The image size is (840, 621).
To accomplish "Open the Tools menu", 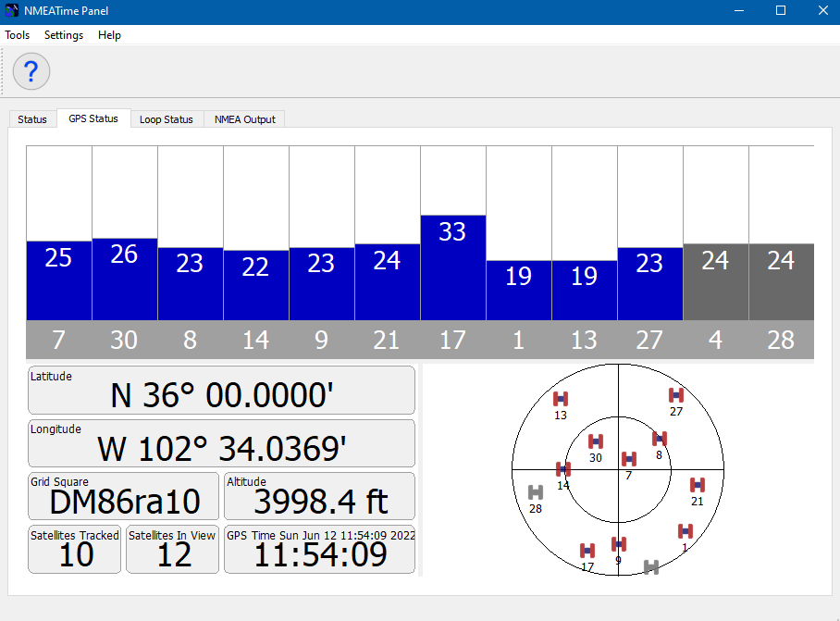I will (x=18, y=35).
